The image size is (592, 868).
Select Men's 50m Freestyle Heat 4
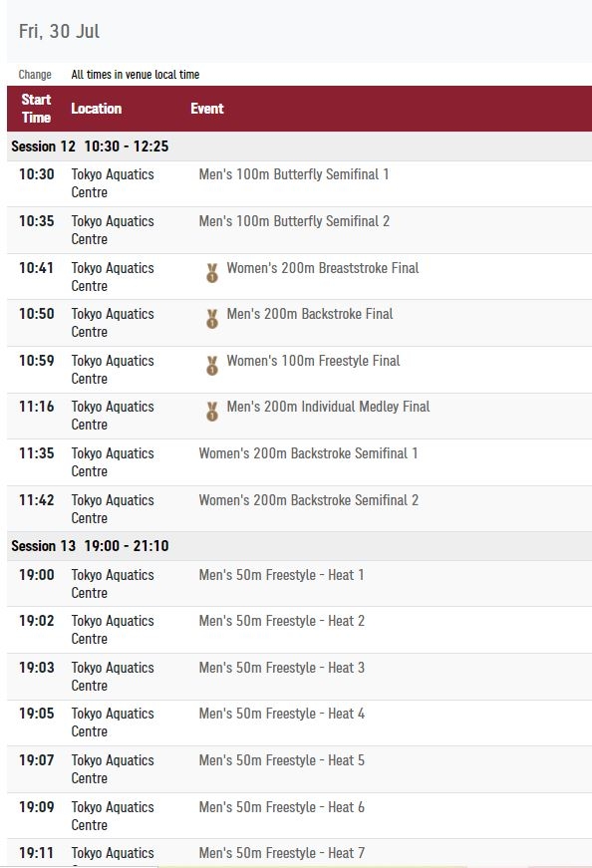281,714
